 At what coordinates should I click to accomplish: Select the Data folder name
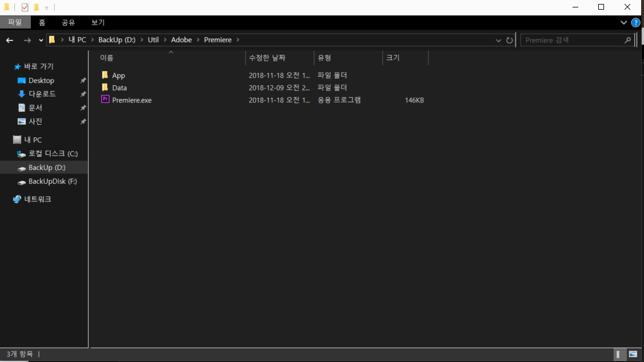(x=119, y=88)
